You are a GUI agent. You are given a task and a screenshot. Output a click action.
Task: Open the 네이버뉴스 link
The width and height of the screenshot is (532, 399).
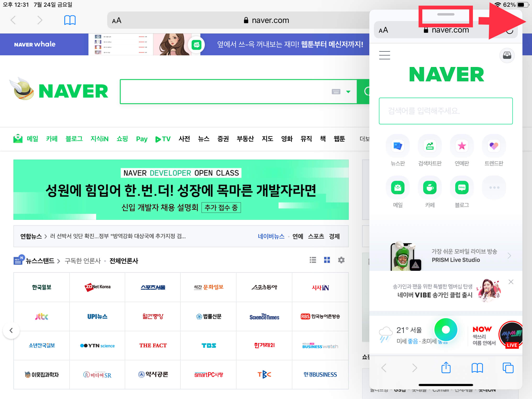point(271,236)
